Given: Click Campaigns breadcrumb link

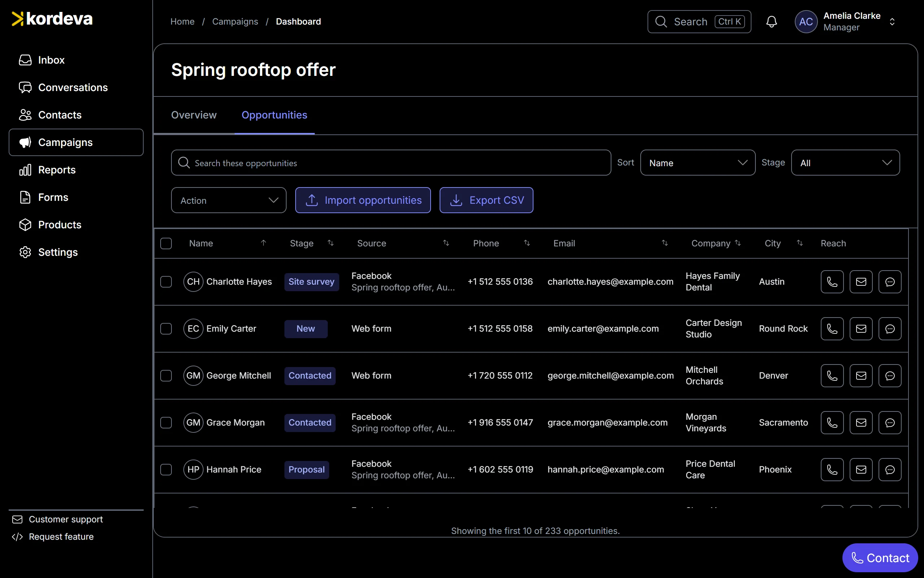Looking at the screenshot, I should coord(235,22).
